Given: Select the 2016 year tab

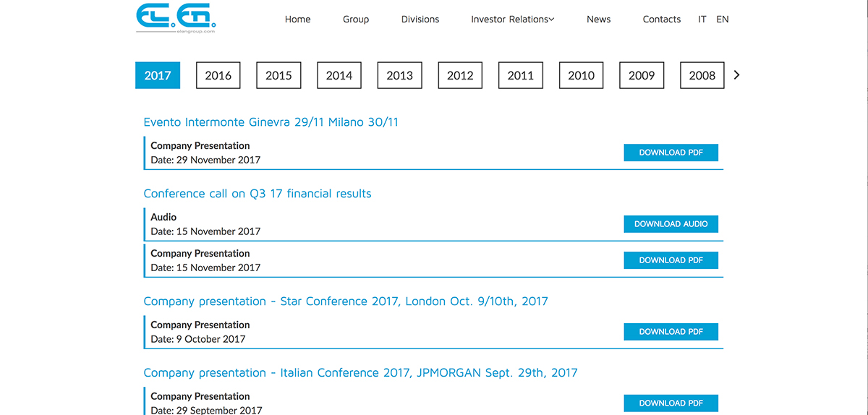Looking at the screenshot, I should point(218,75).
